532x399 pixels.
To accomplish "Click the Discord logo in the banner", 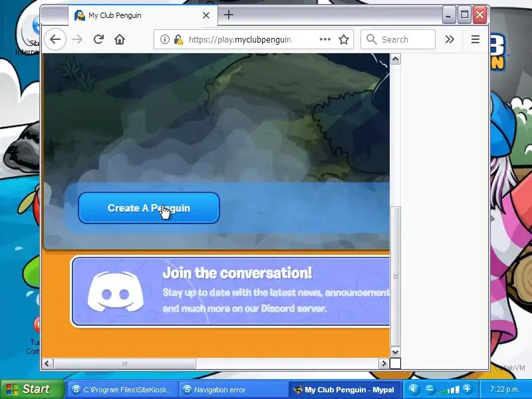I will 115,291.
